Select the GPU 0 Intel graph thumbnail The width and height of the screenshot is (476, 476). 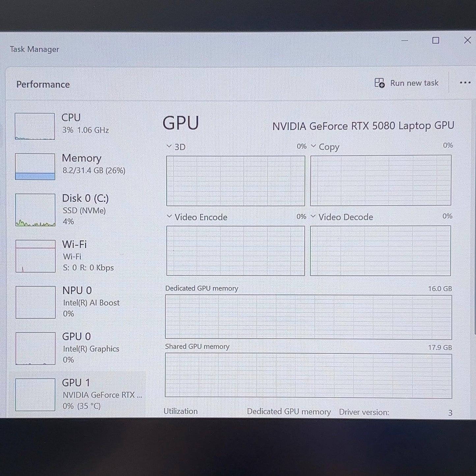pos(35,348)
